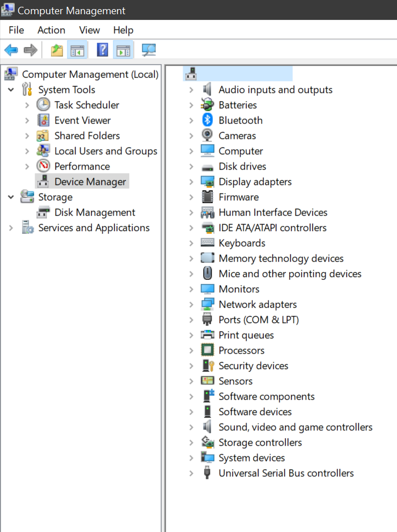Click the Cameras webcam icon
The height and width of the screenshot is (532, 397).
[207, 135]
